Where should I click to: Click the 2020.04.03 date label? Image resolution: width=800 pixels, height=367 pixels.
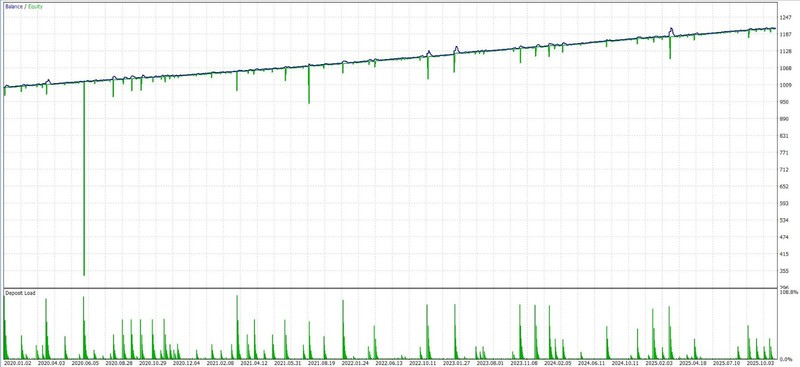(x=52, y=363)
